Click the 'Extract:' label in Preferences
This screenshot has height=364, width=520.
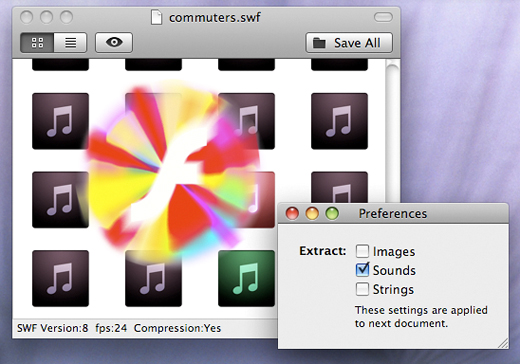323,251
